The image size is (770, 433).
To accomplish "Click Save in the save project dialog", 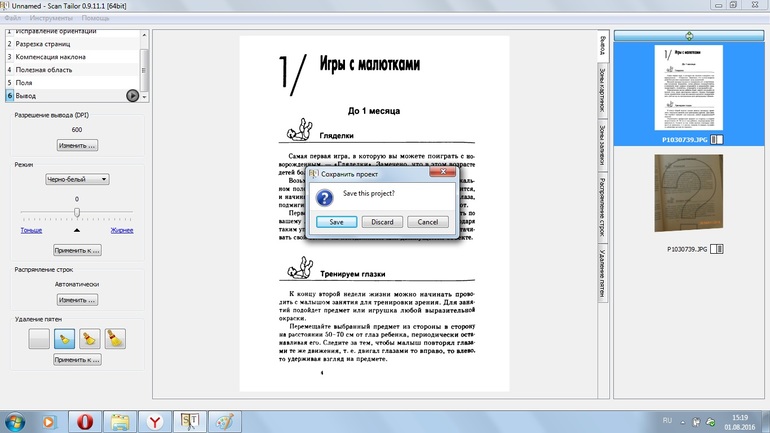I will (336, 222).
